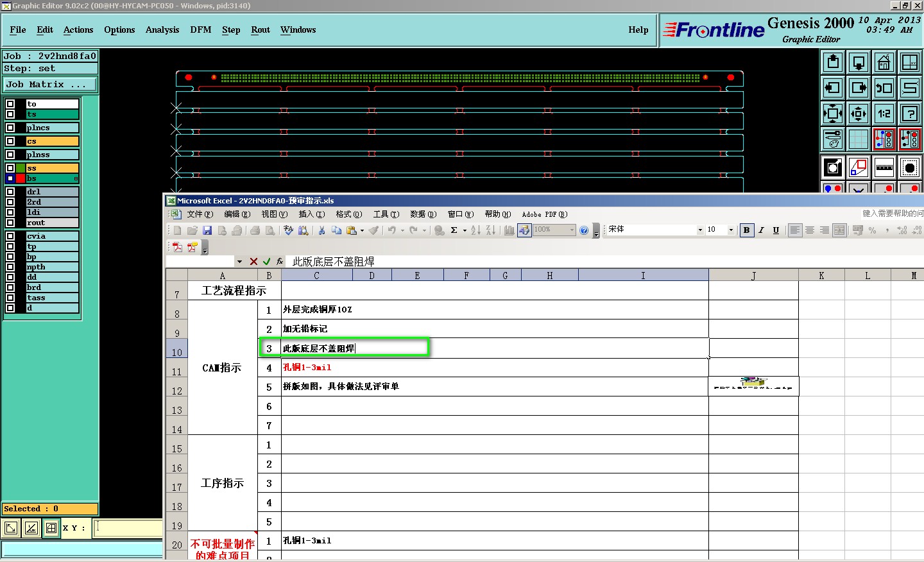Open the AutoSum dropdown arrow

pyautogui.click(x=465, y=230)
